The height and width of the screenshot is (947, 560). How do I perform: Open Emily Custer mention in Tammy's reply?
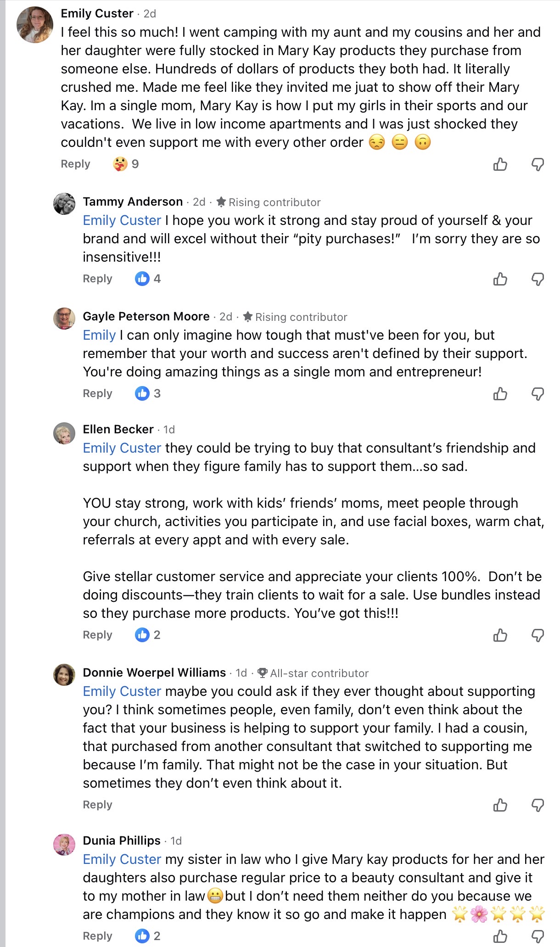point(122,220)
